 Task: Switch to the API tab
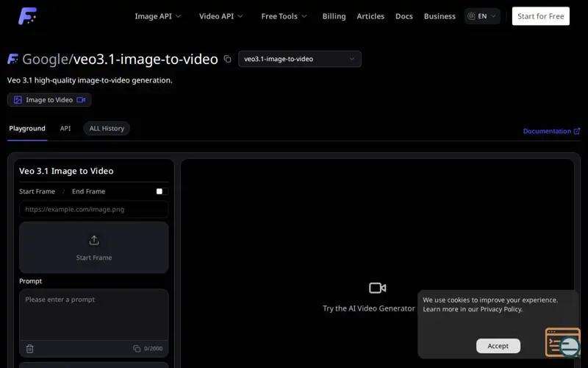(x=65, y=128)
